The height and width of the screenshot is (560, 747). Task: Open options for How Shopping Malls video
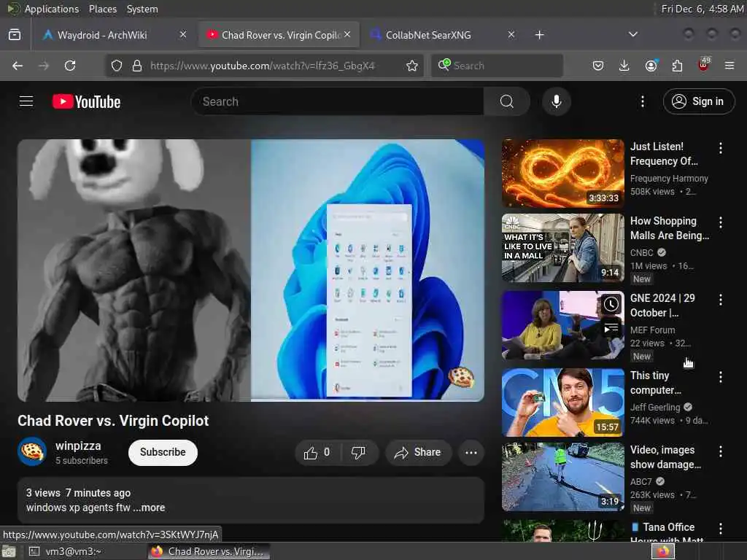click(720, 222)
